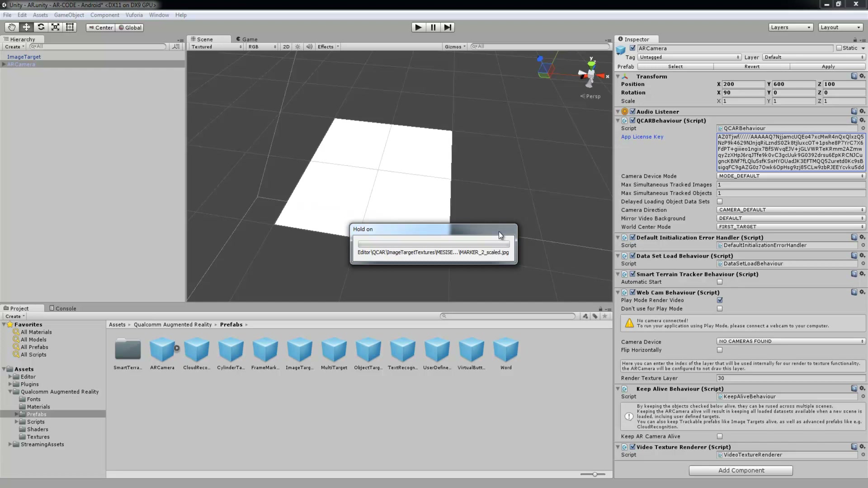
Task: Click the Add Component button
Action: tap(741, 470)
